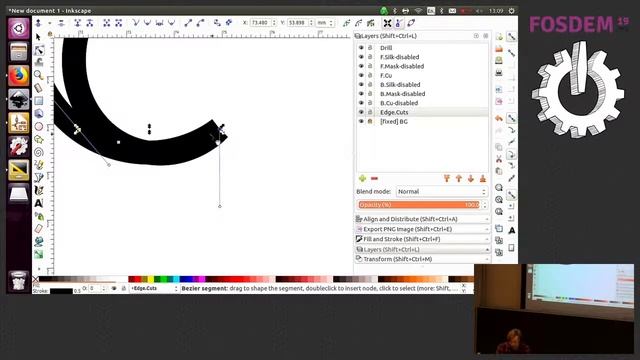
Task: Collapse the Layers (Shift+Ctrl+L) bottom tab
Action: pyautogui.click(x=422, y=249)
